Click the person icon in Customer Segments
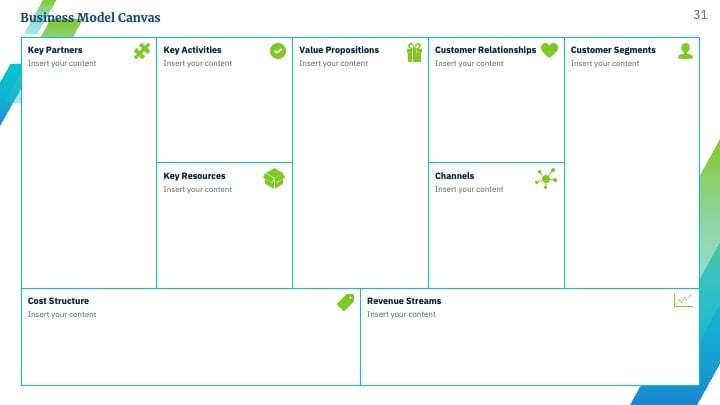 point(686,51)
